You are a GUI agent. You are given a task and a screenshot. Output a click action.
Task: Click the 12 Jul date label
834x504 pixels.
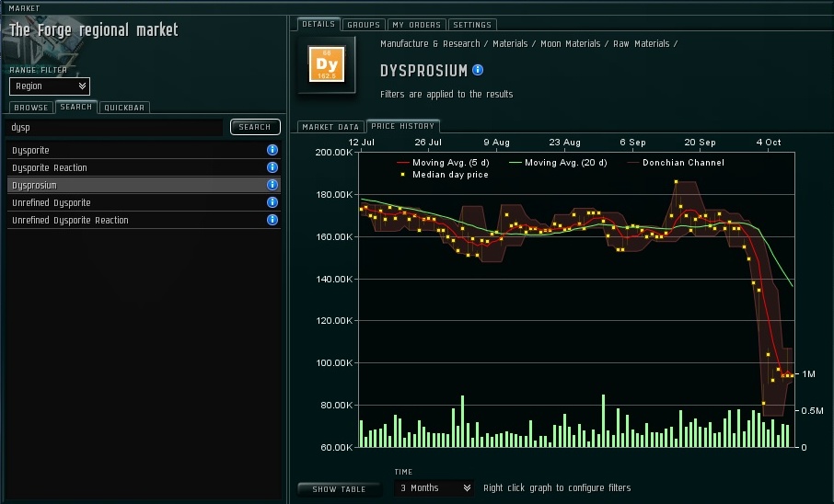pyautogui.click(x=361, y=143)
